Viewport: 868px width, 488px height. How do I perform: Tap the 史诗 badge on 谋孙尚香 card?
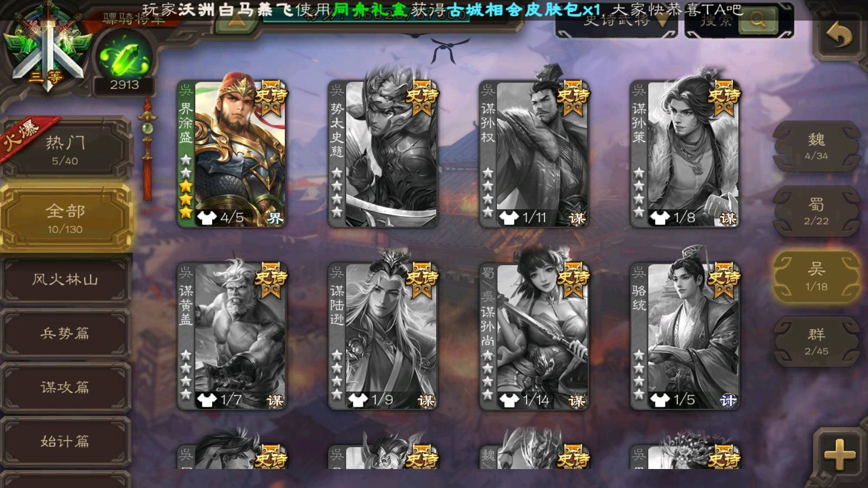573,280
